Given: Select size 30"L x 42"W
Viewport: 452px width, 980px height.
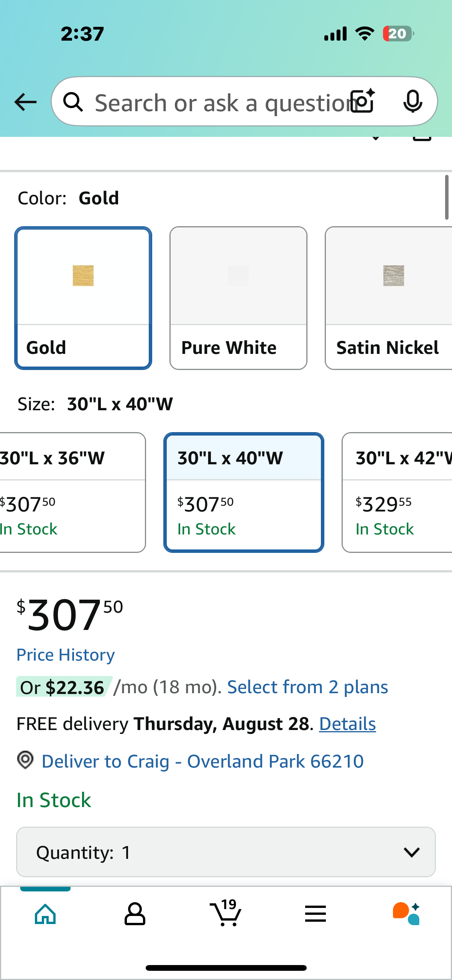Looking at the screenshot, I should [x=397, y=492].
